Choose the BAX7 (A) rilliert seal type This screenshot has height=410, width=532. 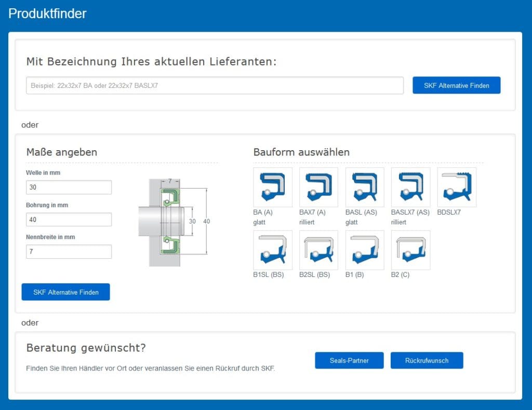point(318,187)
